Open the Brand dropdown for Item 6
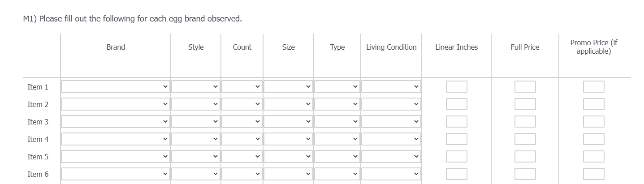644x184 pixels. pyautogui.click(x=115, y=174)
